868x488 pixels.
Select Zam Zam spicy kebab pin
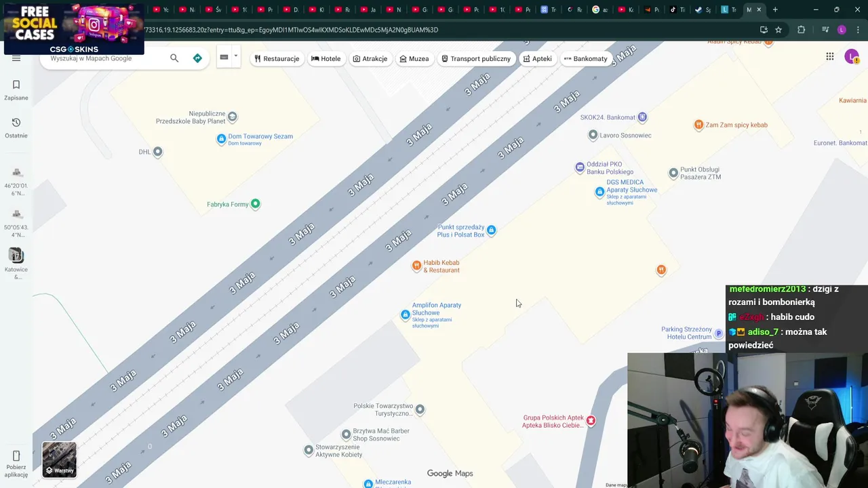[698, 125]
